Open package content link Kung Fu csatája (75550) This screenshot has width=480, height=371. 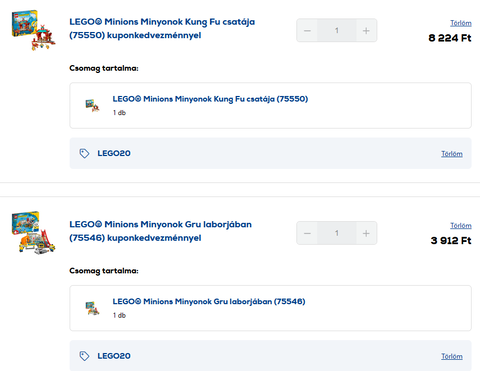pos(210,99)
